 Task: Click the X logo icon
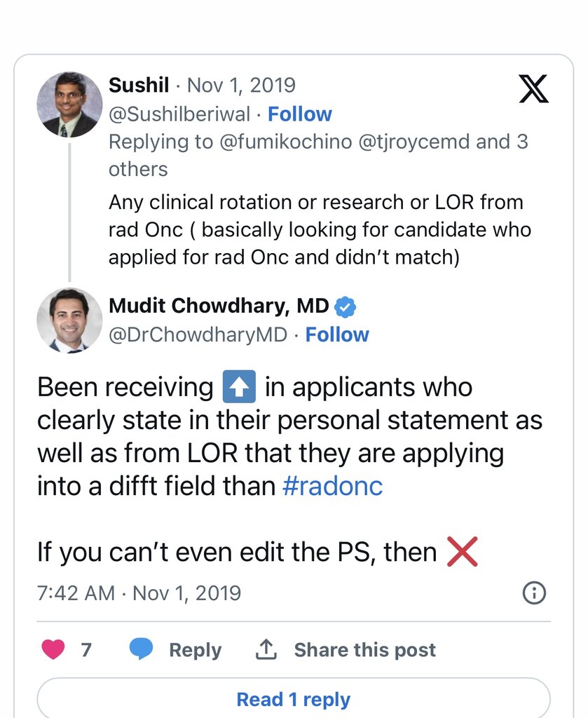point(533,89)
